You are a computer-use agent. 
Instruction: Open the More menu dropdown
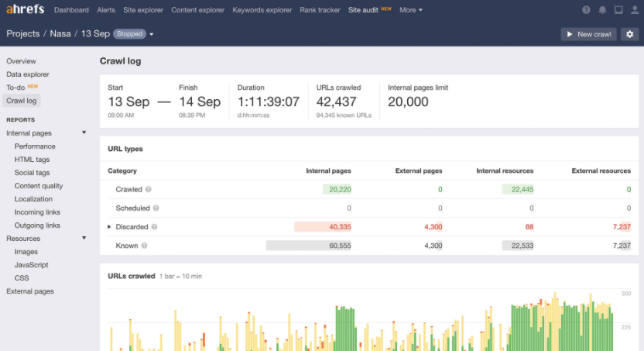pos(411,10)
